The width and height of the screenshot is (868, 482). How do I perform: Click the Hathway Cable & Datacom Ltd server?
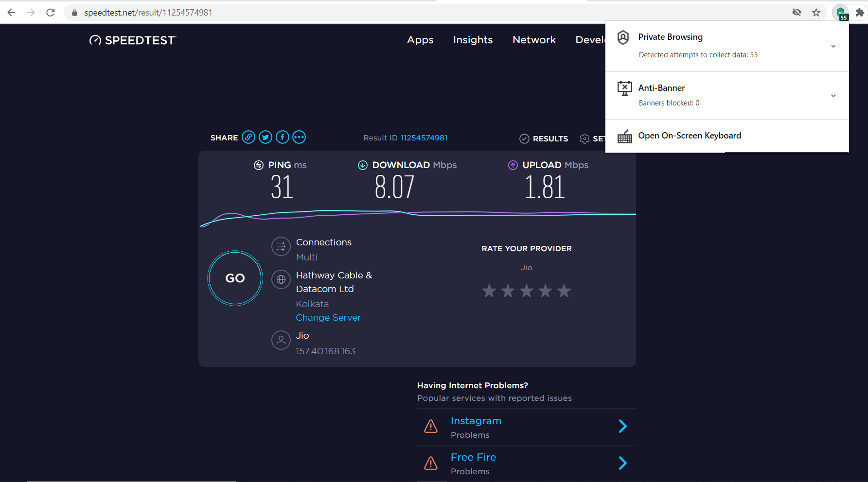[x=334, y=282]
